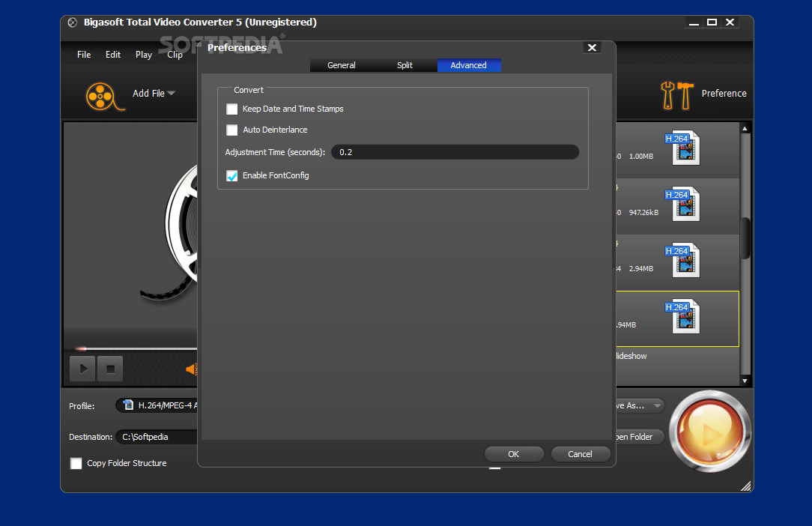812x526 pixels.
Task: Switch to the General tab
Action: pyautogui.click(x=342, y=65)
